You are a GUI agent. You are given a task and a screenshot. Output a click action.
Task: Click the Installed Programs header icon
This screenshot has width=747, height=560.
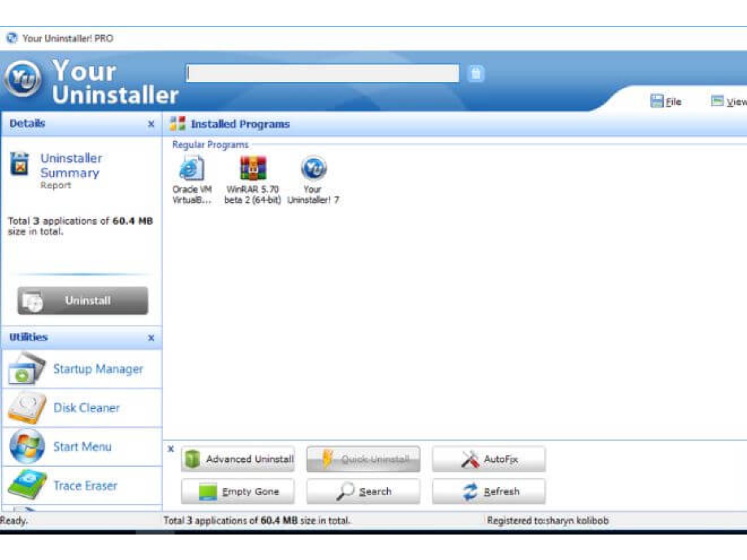177,124
